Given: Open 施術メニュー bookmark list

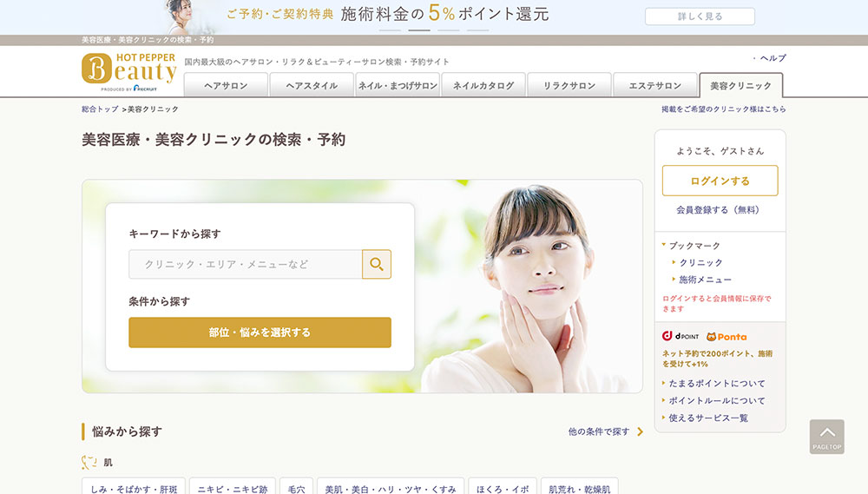Looking at the screenshot, I should 705,280.
